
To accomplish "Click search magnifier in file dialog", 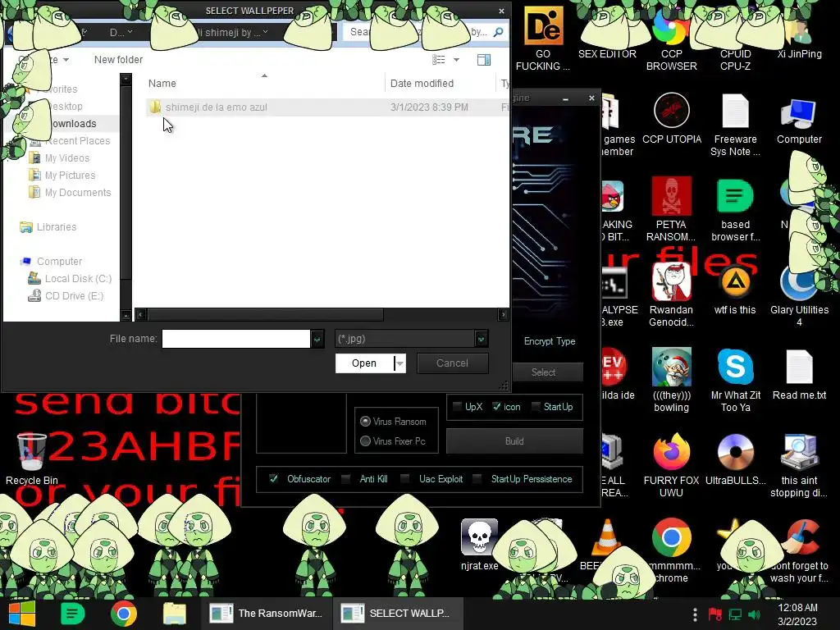I will pyautogui.click(x=498, y=32).
